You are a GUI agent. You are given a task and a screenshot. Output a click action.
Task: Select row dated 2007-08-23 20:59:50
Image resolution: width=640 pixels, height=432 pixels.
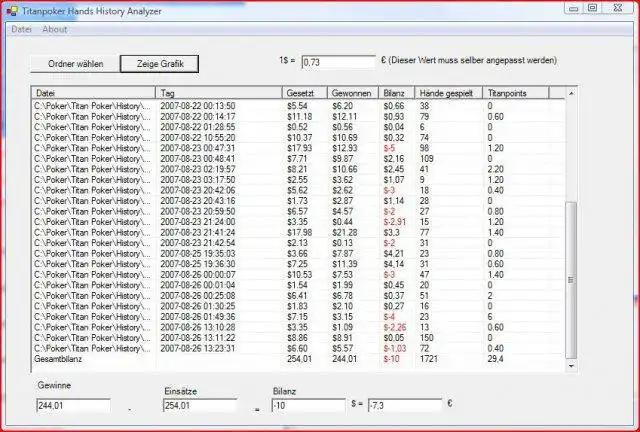(x=299, y=212)
